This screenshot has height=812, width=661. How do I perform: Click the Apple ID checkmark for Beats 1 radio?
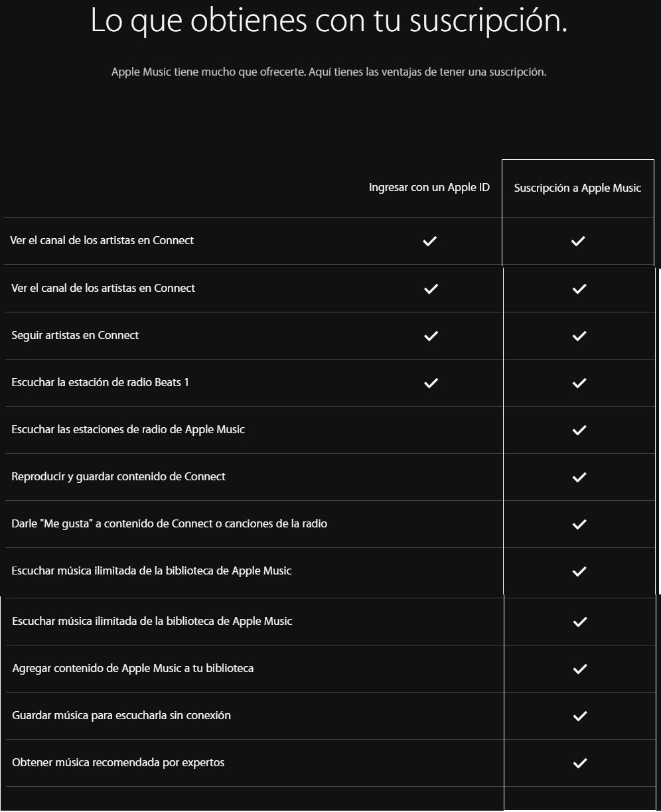[431, 383]
